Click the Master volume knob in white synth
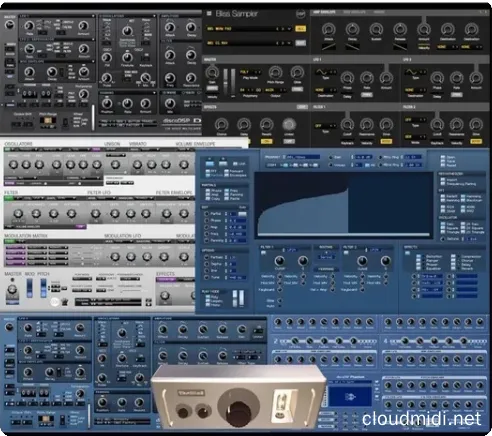The image size is (492, 436). 12,289
